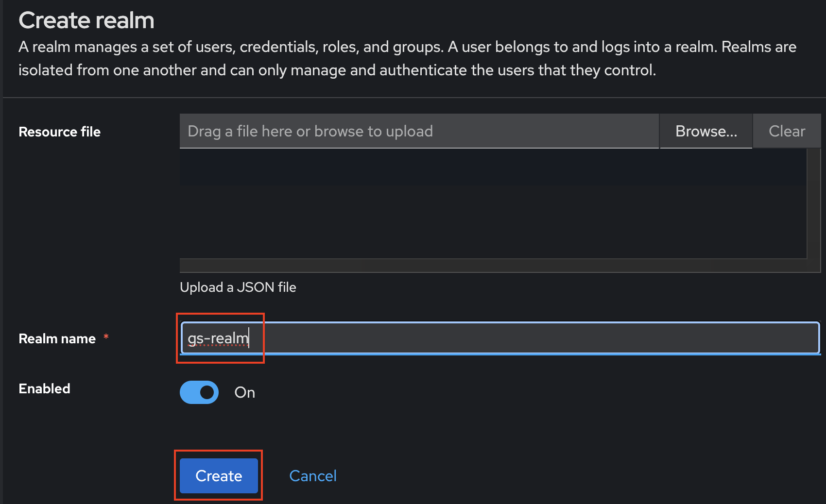Click the Realm name label

pyautogui.click(x=57, y=338)
